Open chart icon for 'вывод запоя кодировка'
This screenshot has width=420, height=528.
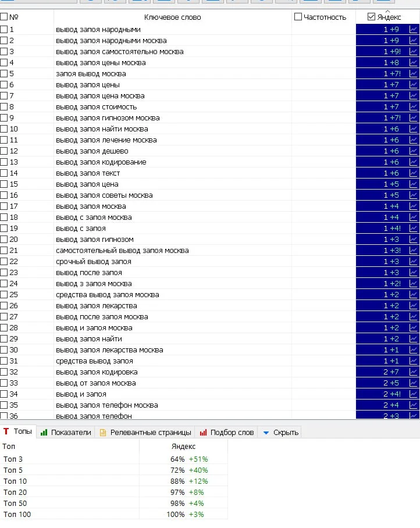click(413, 372)
